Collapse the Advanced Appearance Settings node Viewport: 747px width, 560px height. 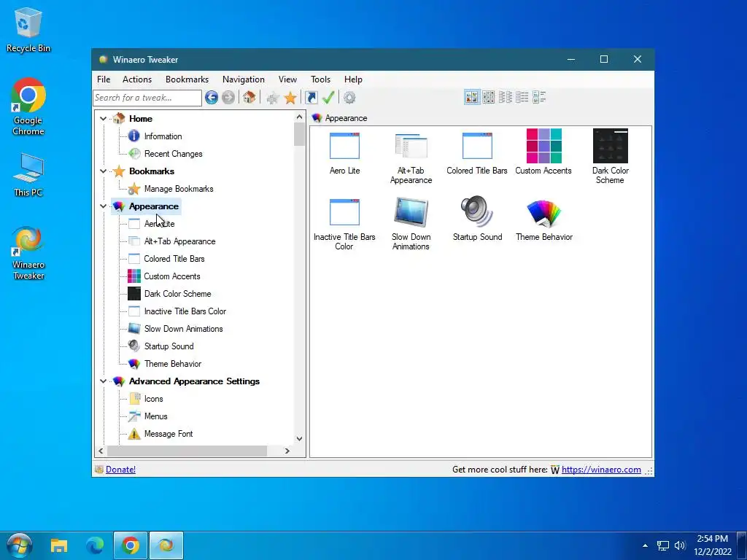click(x=103, y=381)
